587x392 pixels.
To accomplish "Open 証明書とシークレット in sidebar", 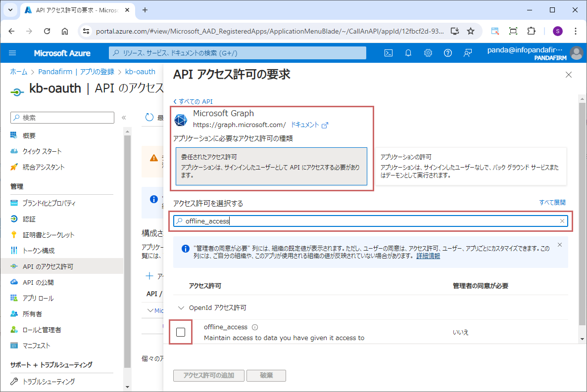I will coord(49,235).
